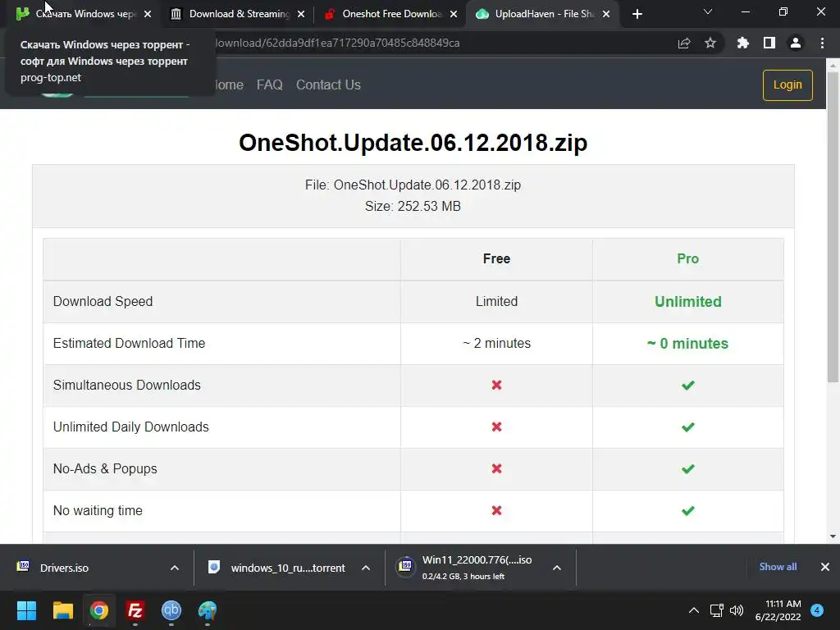The height and width of the screenshot is (630, 840).
Task: Click the '~ 0 minutes' cell
Action: [x=688, y=344]
